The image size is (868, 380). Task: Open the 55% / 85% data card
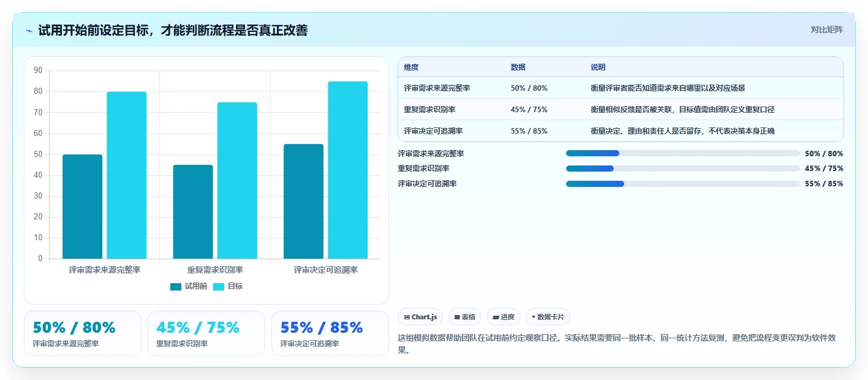330,333
